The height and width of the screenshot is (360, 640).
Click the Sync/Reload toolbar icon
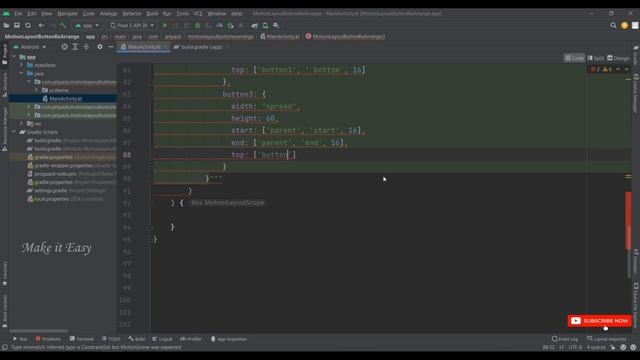tap(28, 25)
